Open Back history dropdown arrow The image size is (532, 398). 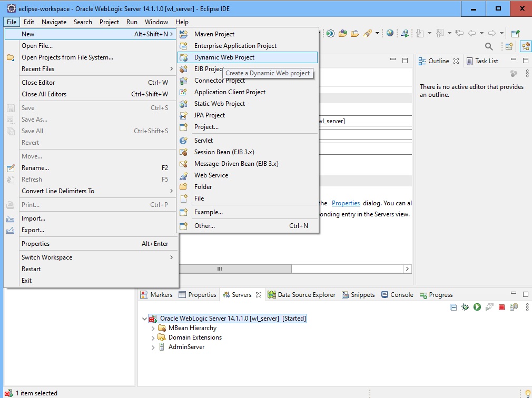481,33
